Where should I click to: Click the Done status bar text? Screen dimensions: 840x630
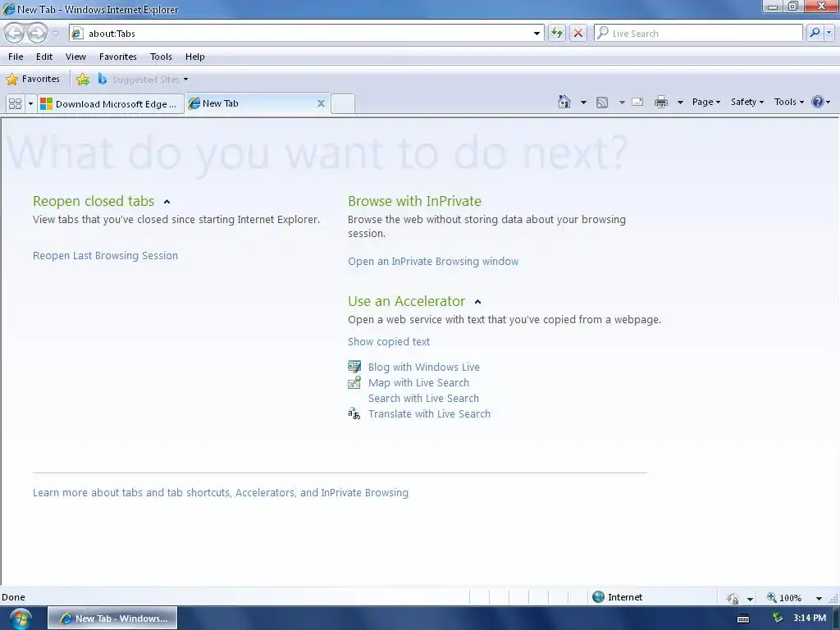tap(13, 597)
